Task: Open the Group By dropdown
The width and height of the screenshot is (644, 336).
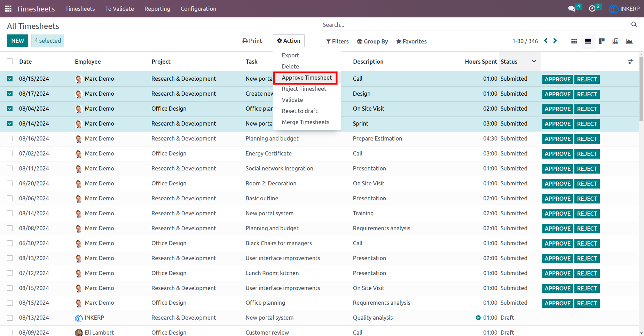Action: click(372, 41)
